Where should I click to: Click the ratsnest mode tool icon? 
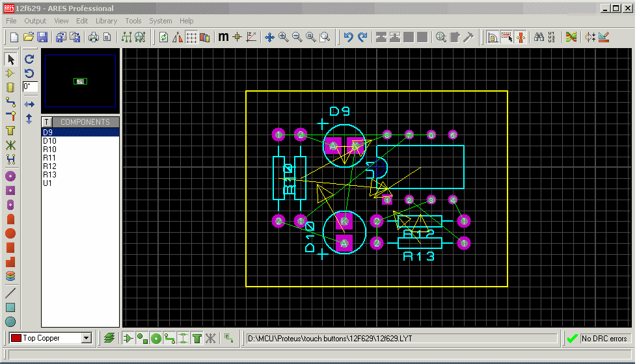(x=10, y=146)
